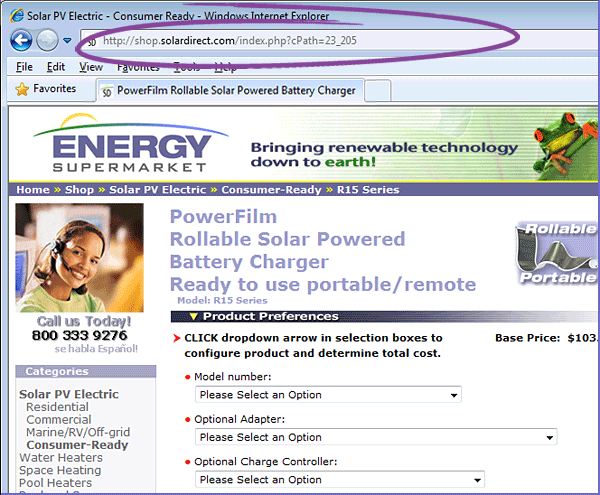Click the Internet Explorer logo icon
Image resolution: width=600 pixels, height=495 pixels.
pos(16,16)
